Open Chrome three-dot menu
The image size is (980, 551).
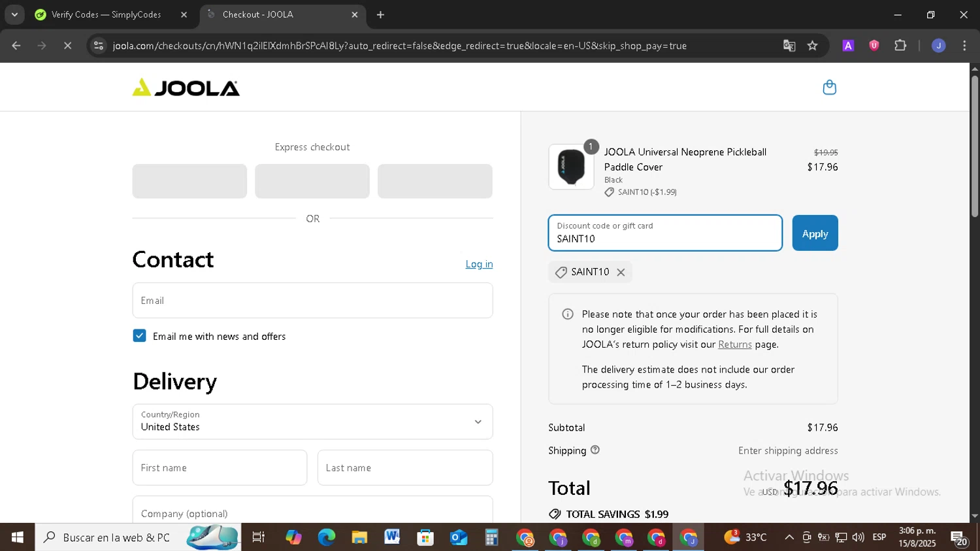pos(964,46)
